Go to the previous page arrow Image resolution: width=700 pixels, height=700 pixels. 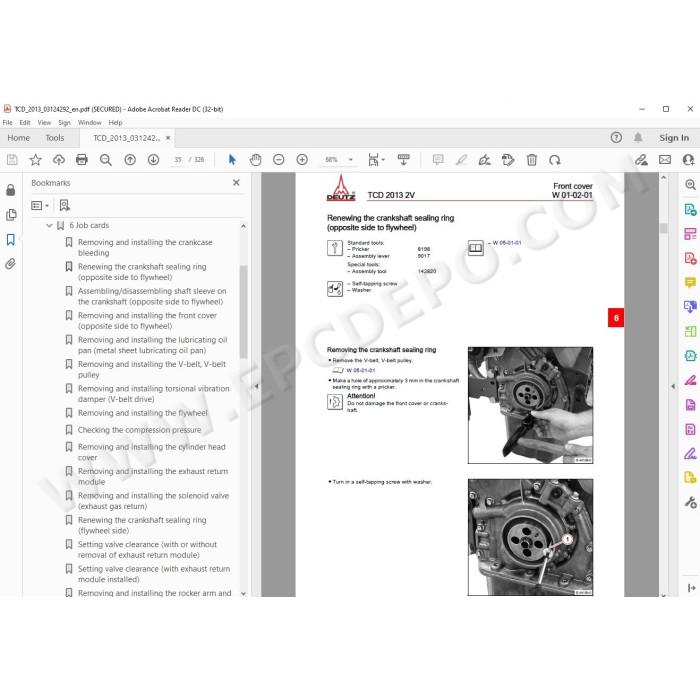[x=130, y=160]
